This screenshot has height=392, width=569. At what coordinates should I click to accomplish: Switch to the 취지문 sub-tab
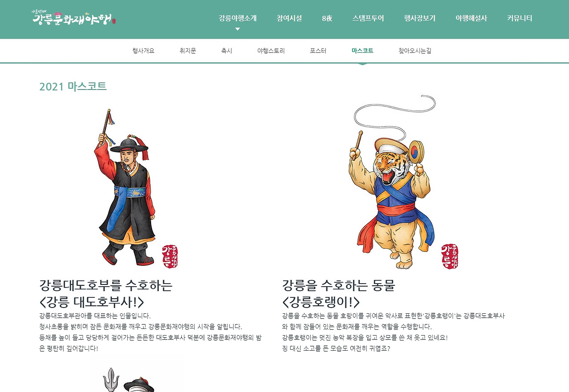pyautogui.click(x=188, y=51)
